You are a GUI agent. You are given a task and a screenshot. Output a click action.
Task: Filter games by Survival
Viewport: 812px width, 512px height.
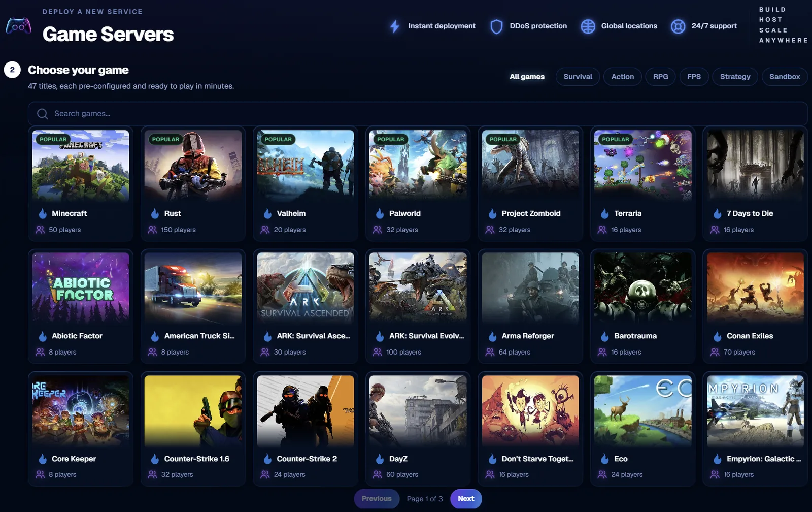578,77
